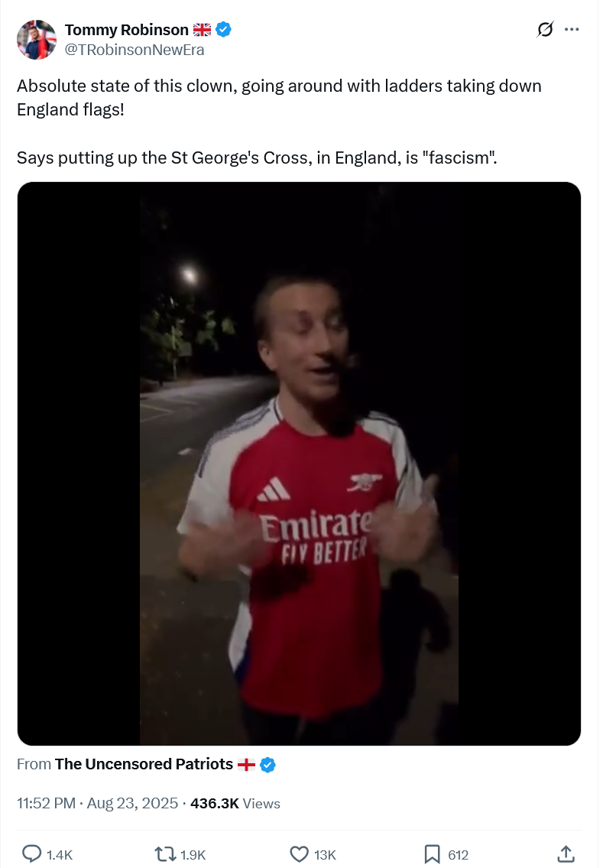Image resolution: width=603 pixels, height=868 pixels.
Task: Open the three-dot more options menu
Action: (x=572, y=29)
